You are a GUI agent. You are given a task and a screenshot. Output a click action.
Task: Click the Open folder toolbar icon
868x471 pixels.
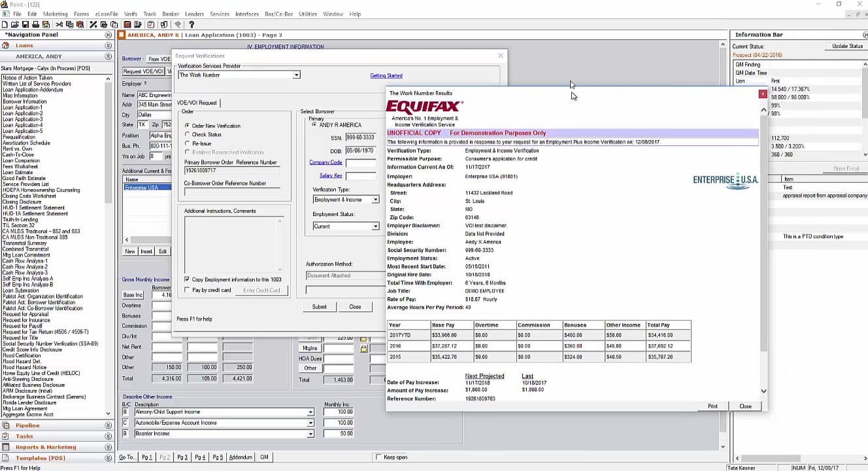pyautogui.click(x=14, y=24)
